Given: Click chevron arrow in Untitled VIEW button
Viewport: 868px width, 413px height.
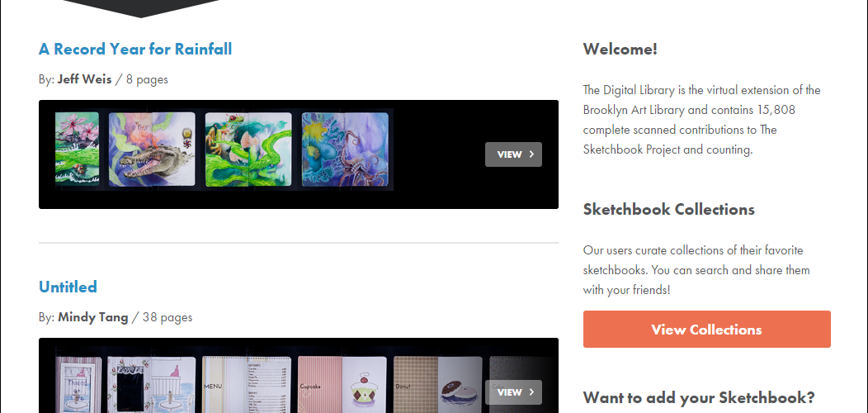Looking at the screenshot, I should point(531,392).
